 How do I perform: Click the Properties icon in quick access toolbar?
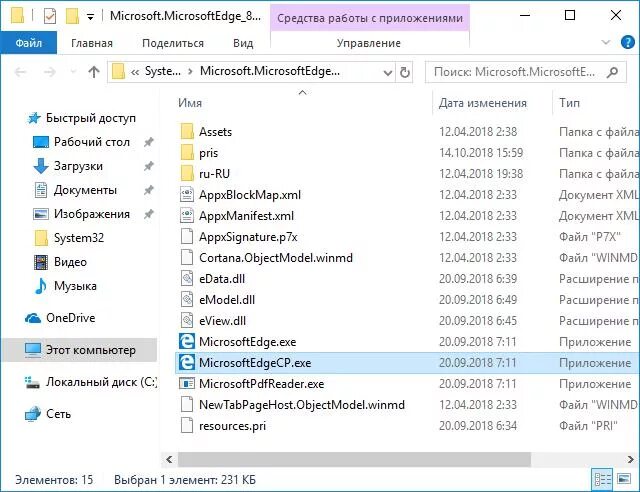(x=50, y=16)
